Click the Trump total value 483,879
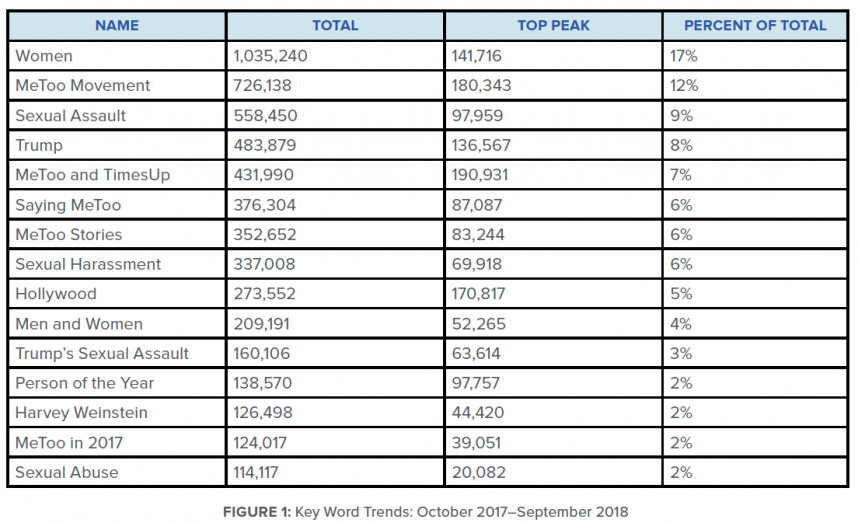The width and height of the screenshot is (858, 523). [x=264, y=145]
